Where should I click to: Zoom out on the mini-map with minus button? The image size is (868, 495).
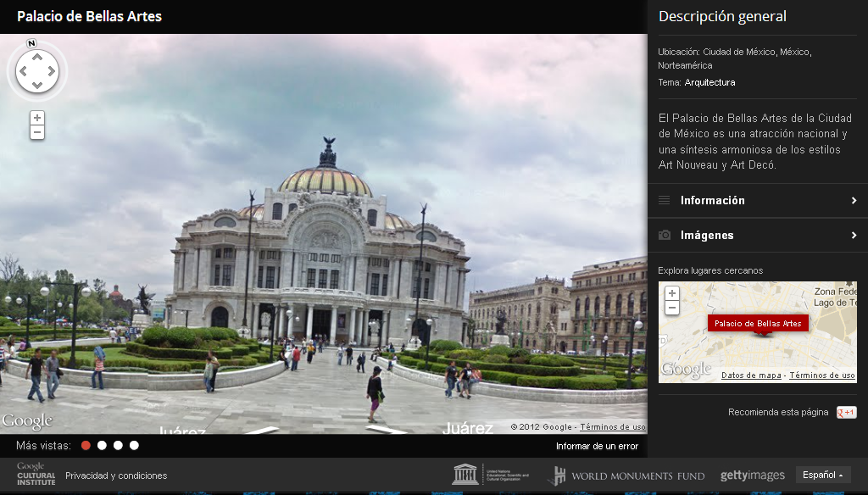point(673,309)
